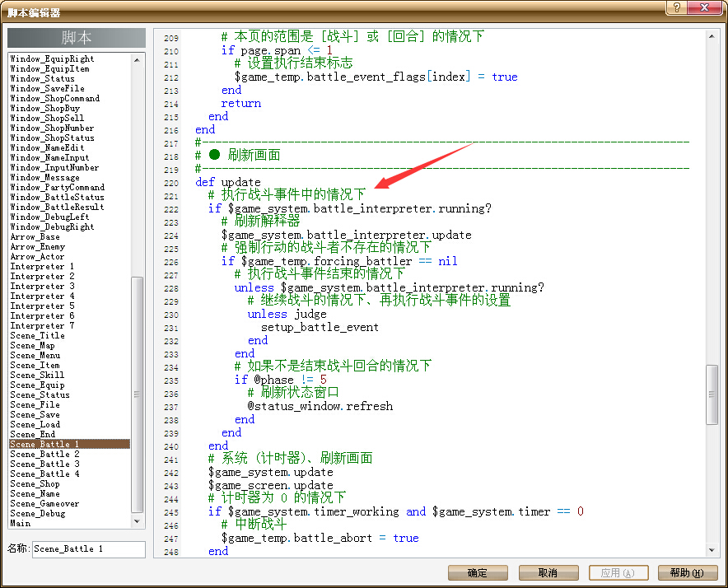Image resolution: width=728 pixels, height=588 pixels.
Task: Pick the Arrow_Enemy script
Action: (x=38, y=246)
